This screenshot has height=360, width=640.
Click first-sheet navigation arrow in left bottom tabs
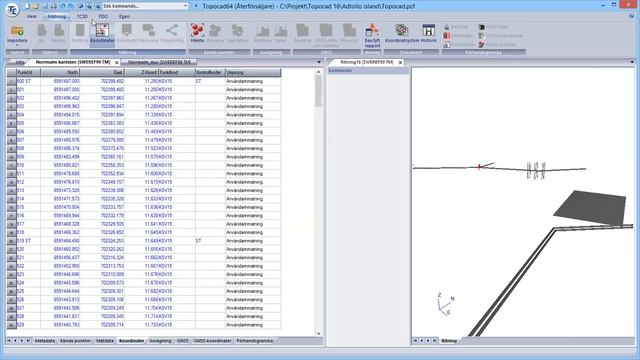click(9, 340)
